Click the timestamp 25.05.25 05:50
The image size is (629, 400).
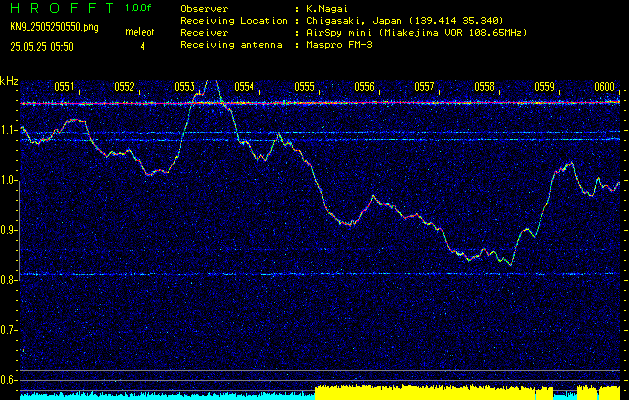(x=42, y=47)
